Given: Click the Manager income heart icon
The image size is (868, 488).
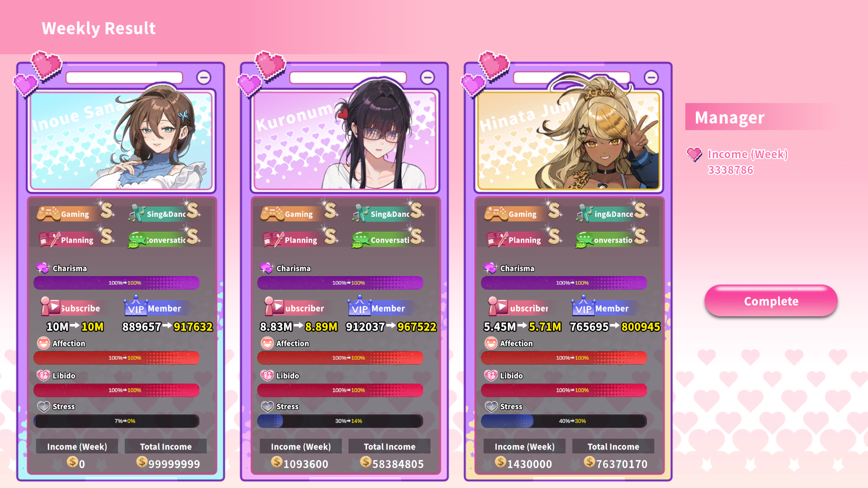Looking at the screenshot, I should (x=694, y=155).
